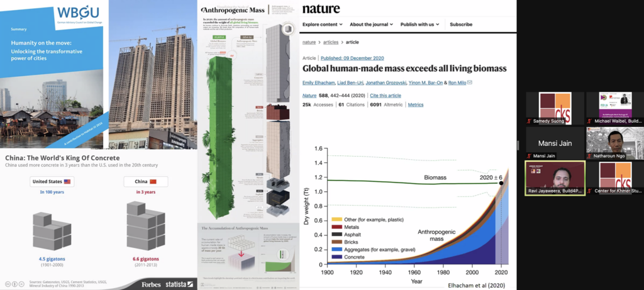
Task: Open the Publish with us dropdown
Action: coord(419,25)
